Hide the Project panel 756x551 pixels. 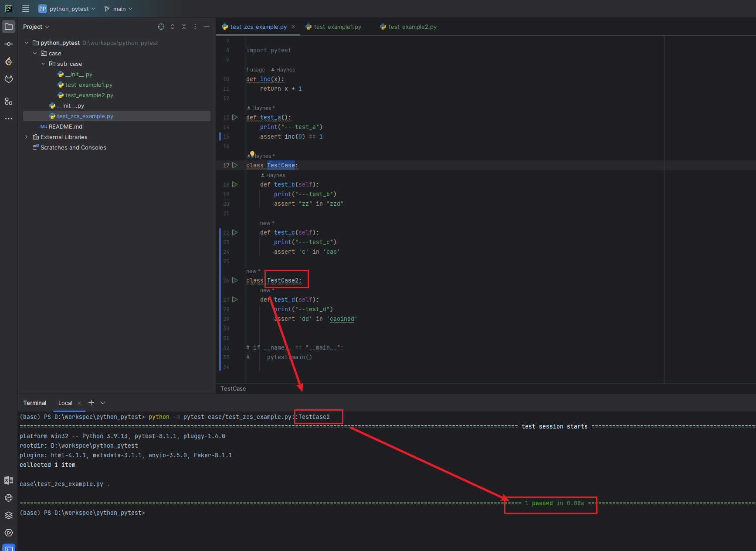click(x=207, y=27)
